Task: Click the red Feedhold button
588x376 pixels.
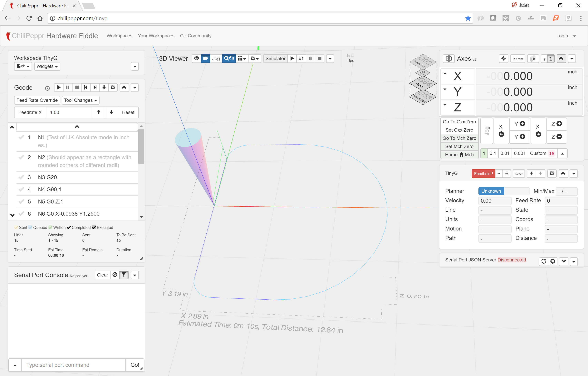Action: [x=483, y=174]
